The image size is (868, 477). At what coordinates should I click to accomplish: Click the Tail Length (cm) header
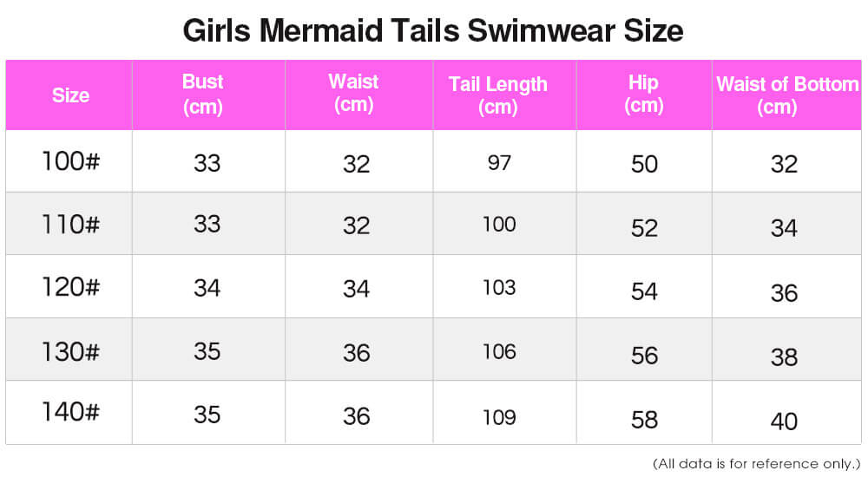(x=497, y=95)
